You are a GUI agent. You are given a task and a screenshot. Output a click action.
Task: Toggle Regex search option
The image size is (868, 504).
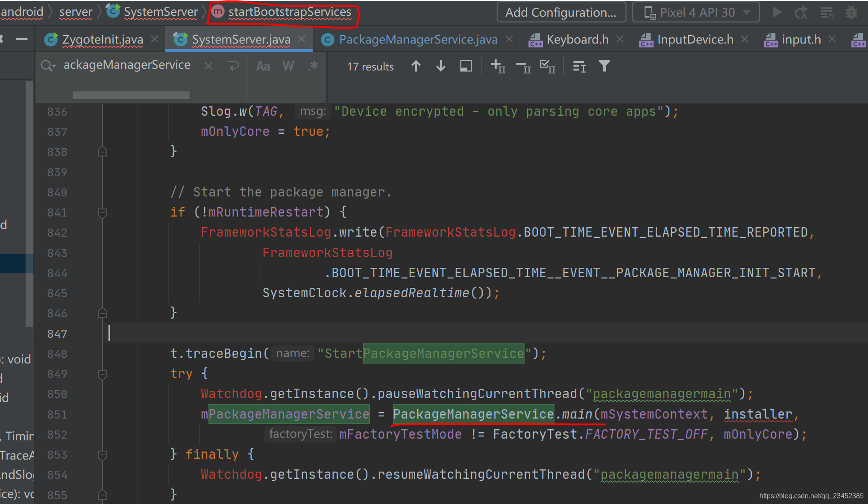pos(313,66)
